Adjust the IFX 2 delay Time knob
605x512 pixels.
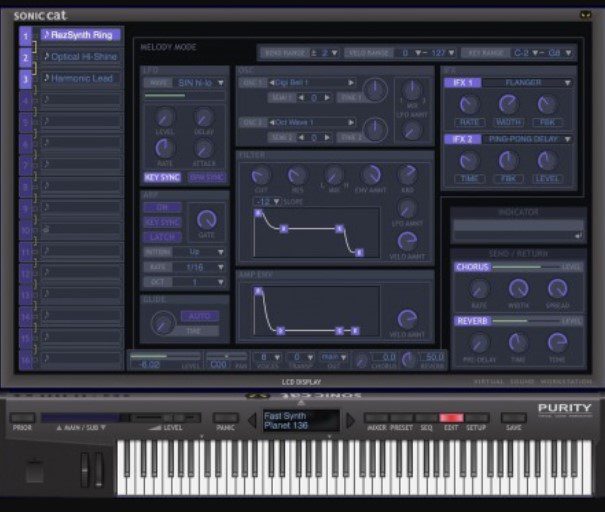[x=469, y=161]
